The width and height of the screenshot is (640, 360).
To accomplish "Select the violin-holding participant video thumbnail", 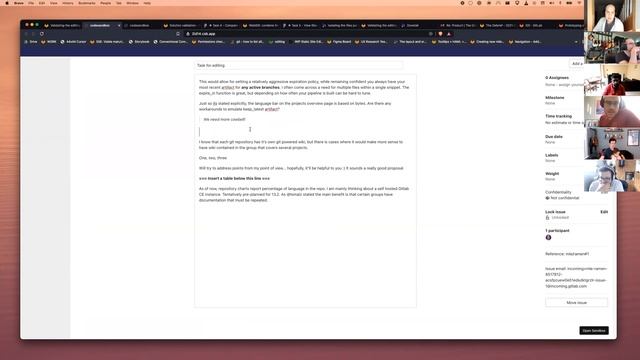I will tap(612, 143).
